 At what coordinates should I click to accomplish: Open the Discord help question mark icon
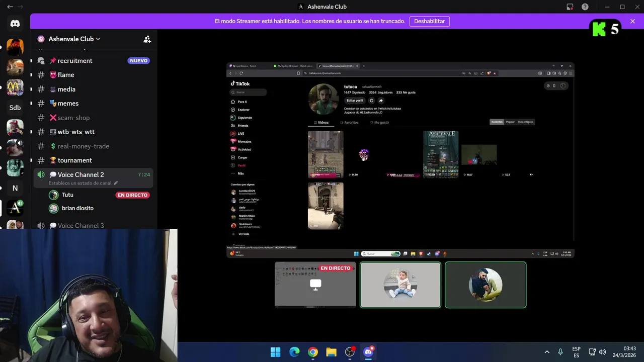585,7
